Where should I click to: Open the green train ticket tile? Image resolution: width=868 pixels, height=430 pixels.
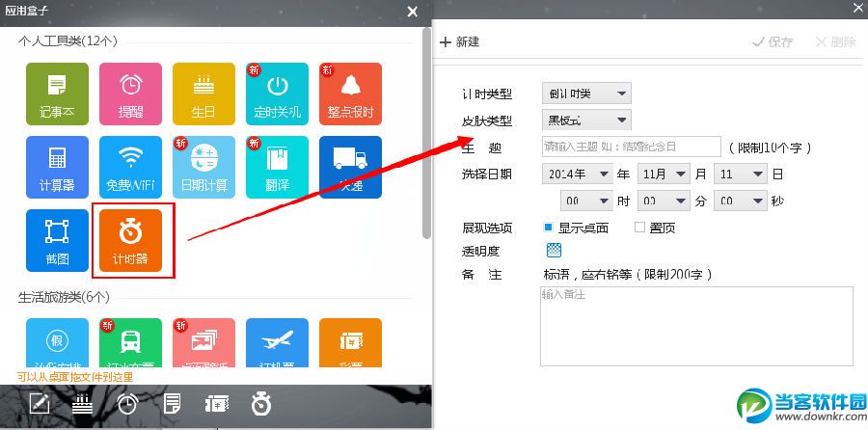pos(130,342)
